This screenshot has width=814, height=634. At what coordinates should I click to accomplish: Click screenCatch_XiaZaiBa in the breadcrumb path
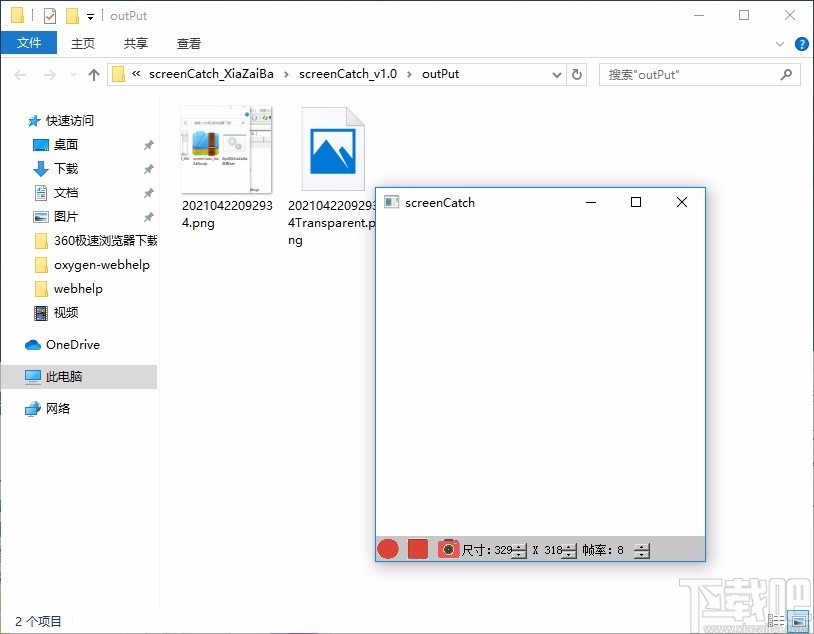pyautogui.click(x=211, y=73)
